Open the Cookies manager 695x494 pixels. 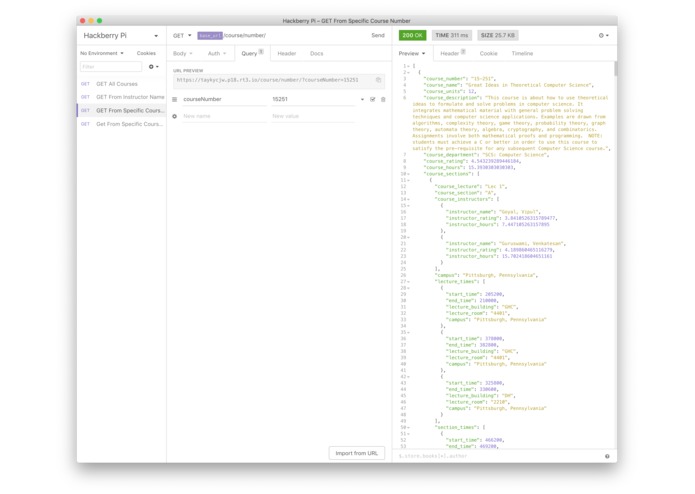[x=146, y=53]
